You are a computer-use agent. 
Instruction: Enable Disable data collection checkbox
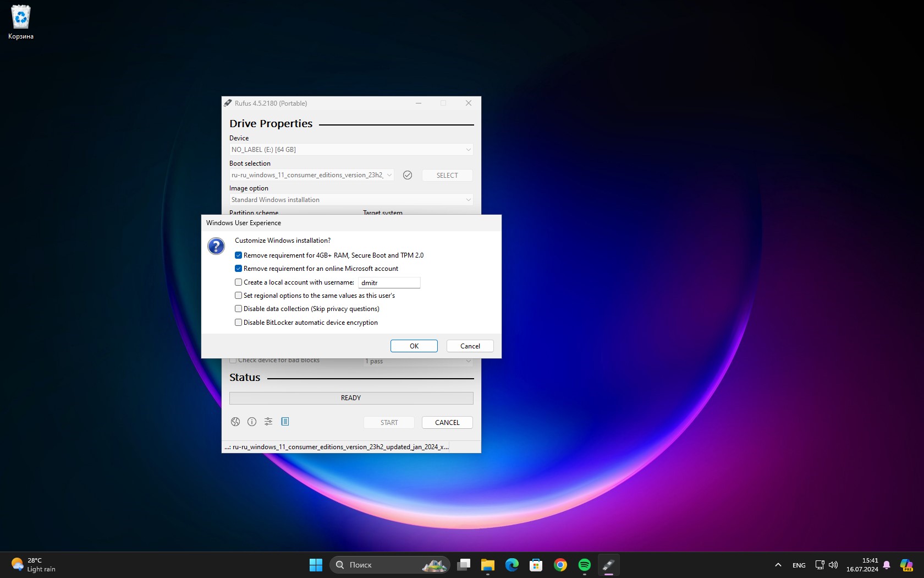coord(238,309)
